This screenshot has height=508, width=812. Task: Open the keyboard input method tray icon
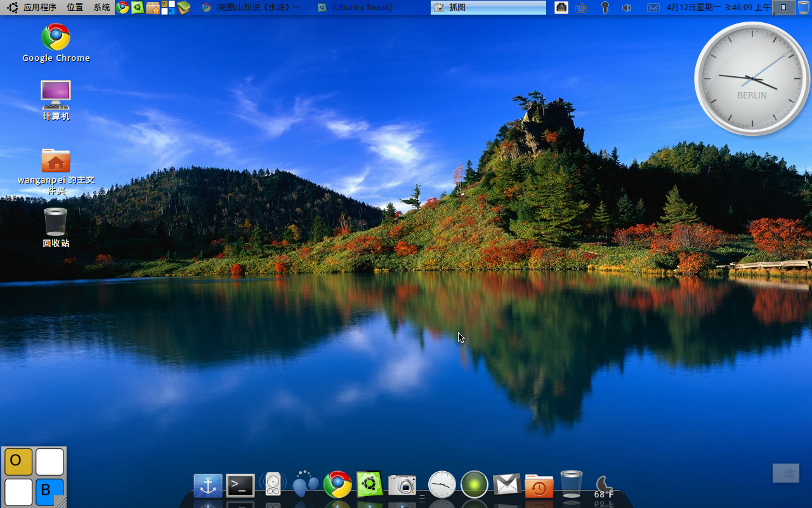581,8
